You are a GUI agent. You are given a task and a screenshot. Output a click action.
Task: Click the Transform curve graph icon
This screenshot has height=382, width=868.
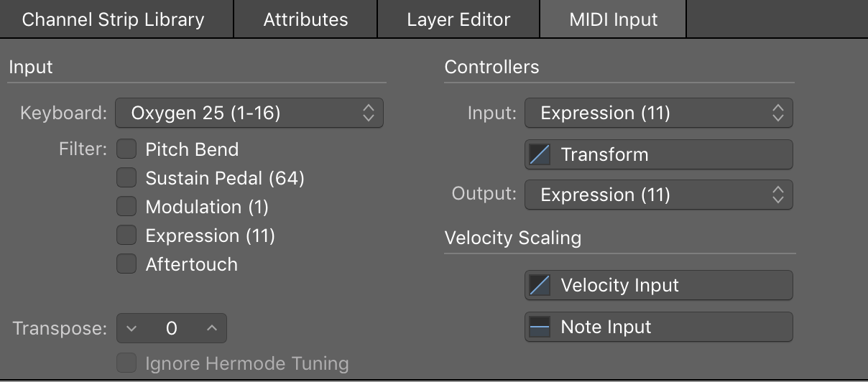[540, 155]
